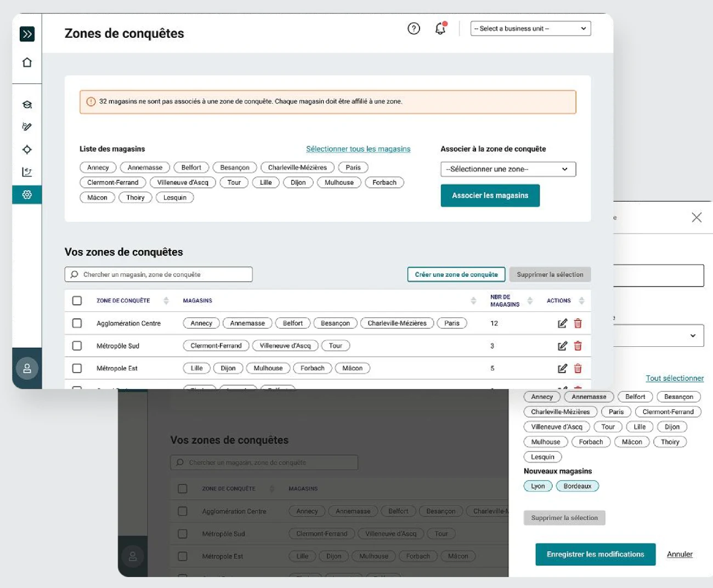713x588 pixels.
Task: Open the target crosshair sidebar icon
Action: click(27, 149)
